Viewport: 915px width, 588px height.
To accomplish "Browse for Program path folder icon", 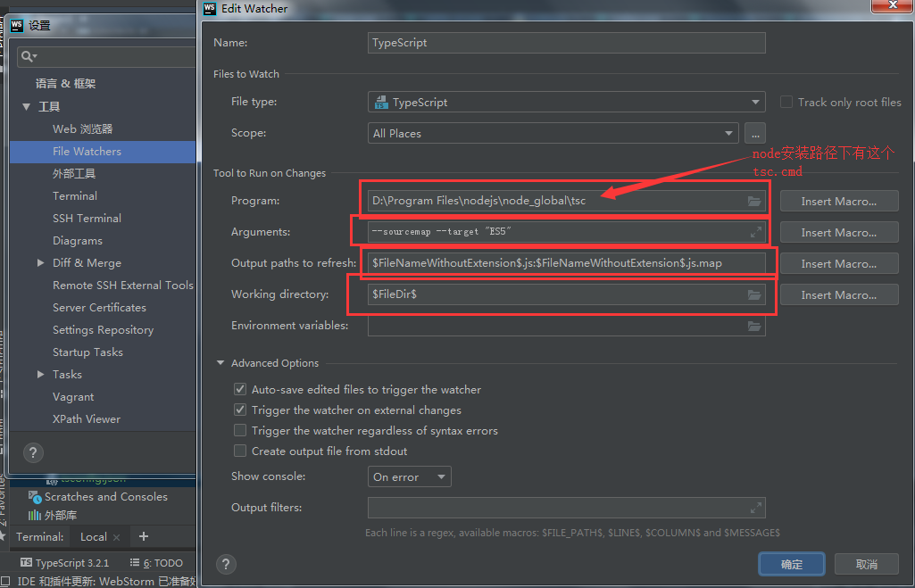I will click(x=754, y=202).
